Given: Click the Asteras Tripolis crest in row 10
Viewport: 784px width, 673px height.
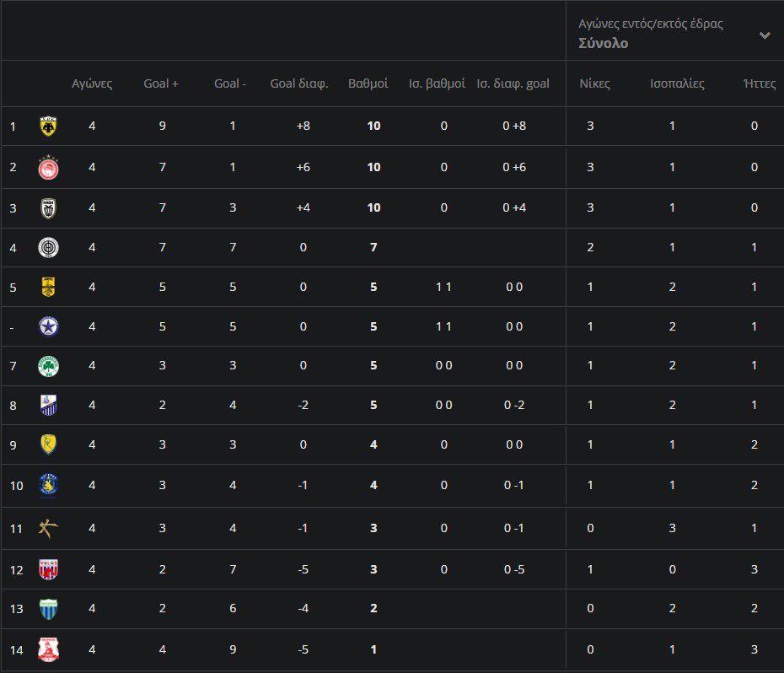Looking at the screenshot, I should (48, 485).
